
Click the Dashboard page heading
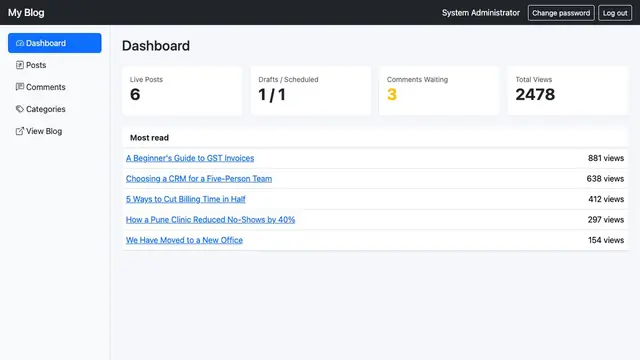tap(156, 46)
